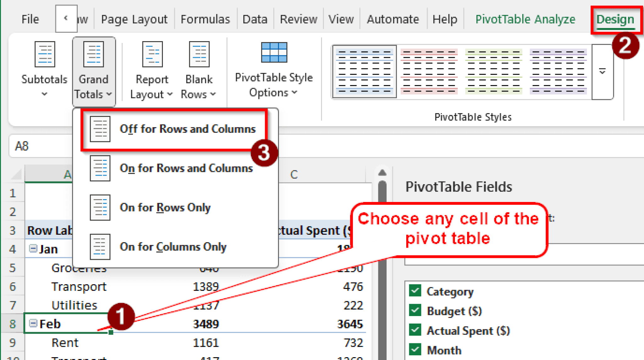
Task: Apply the red PivotTable style
Action: tap(429, 72)
